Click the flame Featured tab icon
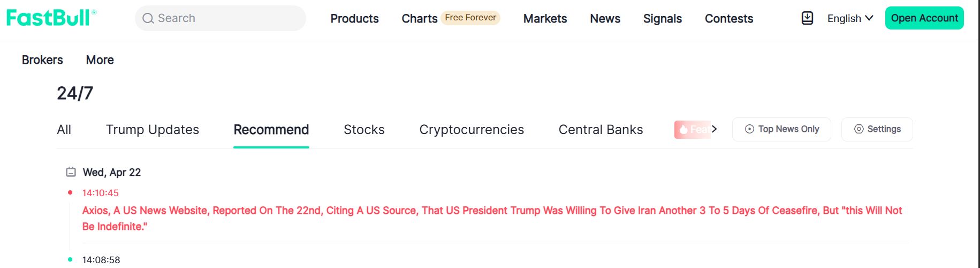This screenshot has height=268, width=980. click(x=683, y=129)
